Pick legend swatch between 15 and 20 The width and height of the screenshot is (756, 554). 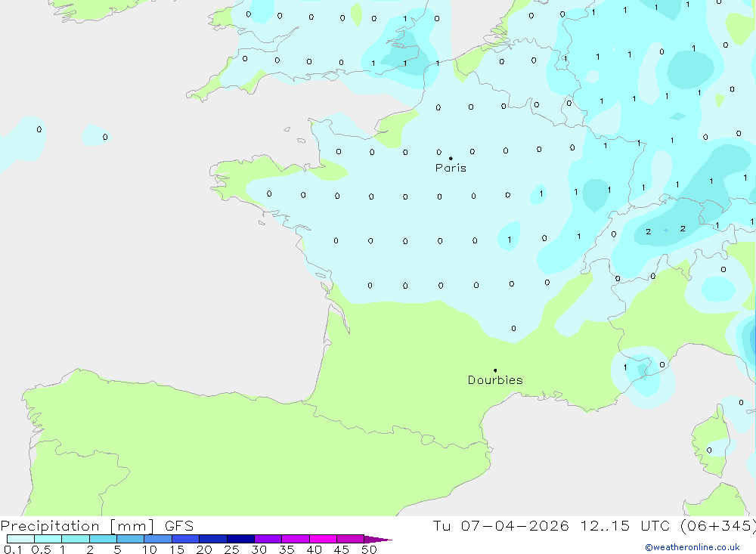point(186,539)
